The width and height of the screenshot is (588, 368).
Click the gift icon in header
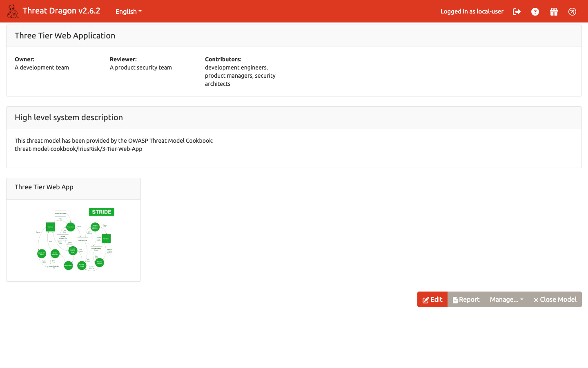tap(554, 11)
